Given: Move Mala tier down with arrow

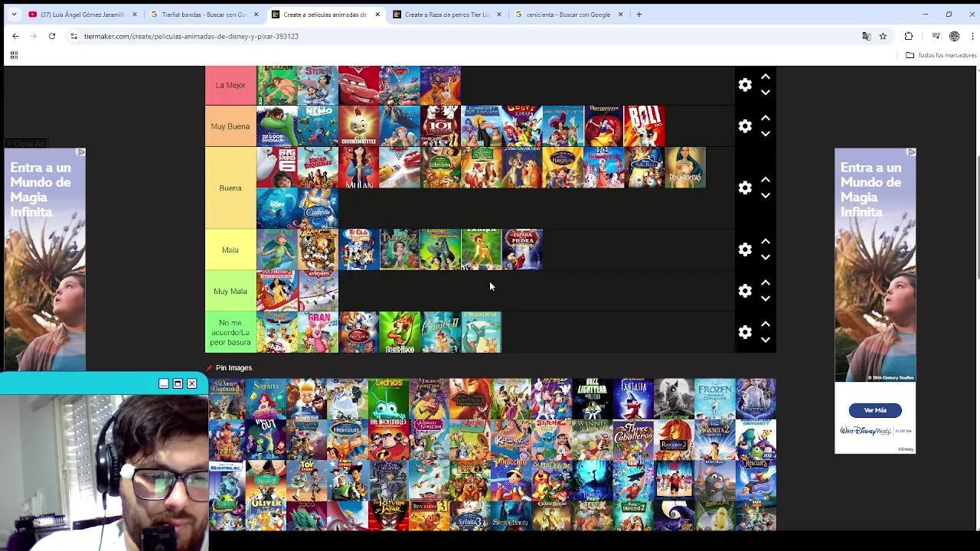Looking at the screenshot, I should pos(765,258).
